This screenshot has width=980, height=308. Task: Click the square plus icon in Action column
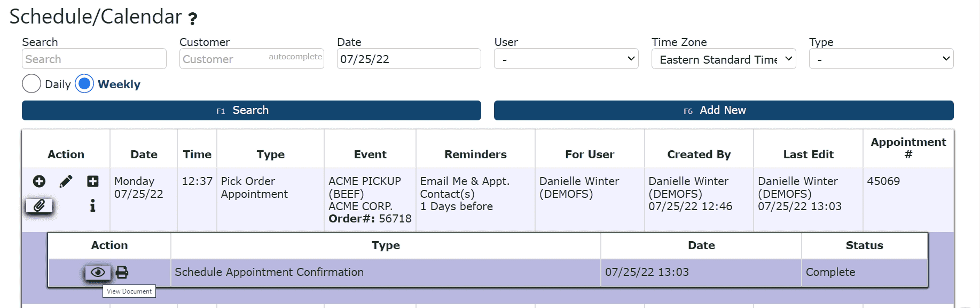pyautogui.click(x=93, y=181)
